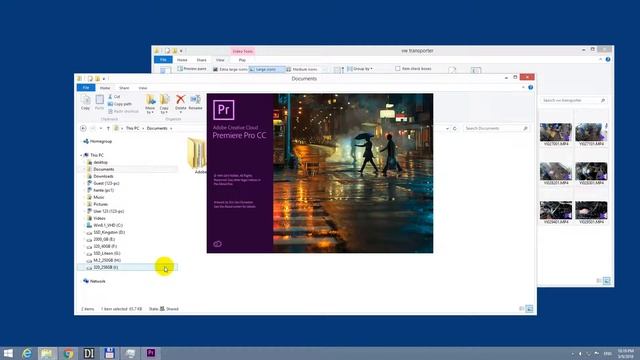Switch to the Share tab in Documents
The image size is (640, 360).
[x=124, y=88]
